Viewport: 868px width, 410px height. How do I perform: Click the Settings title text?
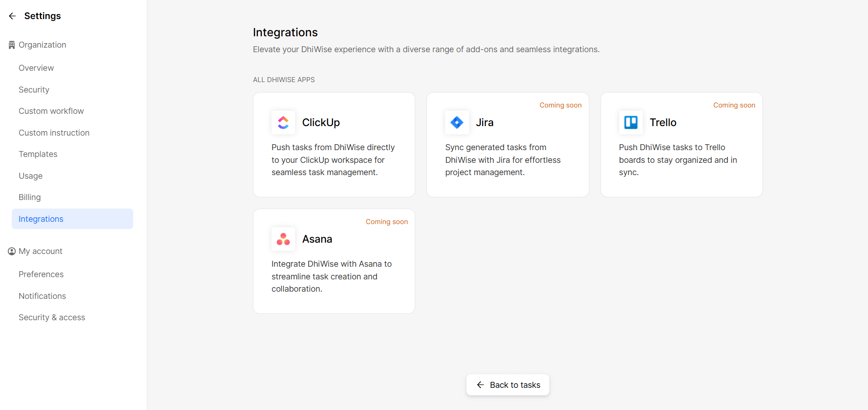[x=43, y=16]
